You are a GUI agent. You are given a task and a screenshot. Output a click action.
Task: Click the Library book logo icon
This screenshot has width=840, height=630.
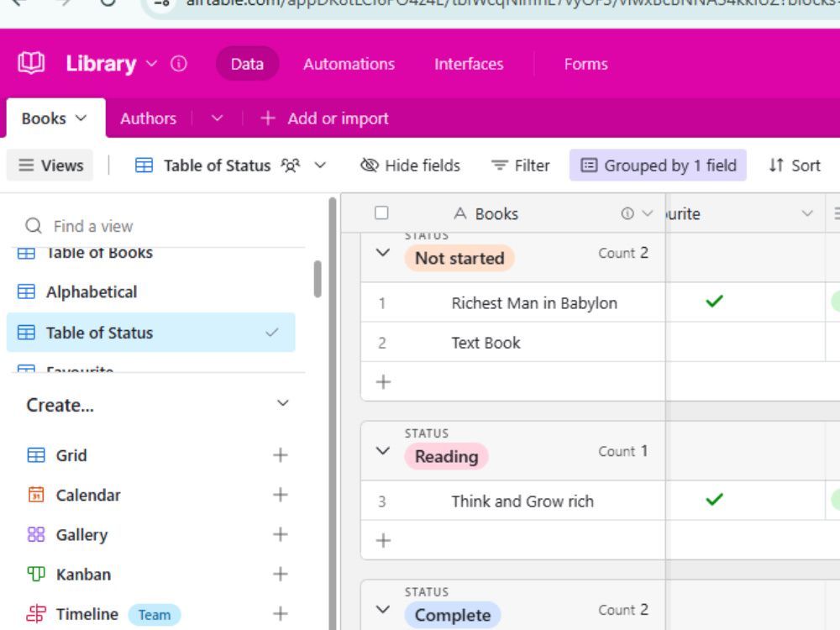click(31, 63)
